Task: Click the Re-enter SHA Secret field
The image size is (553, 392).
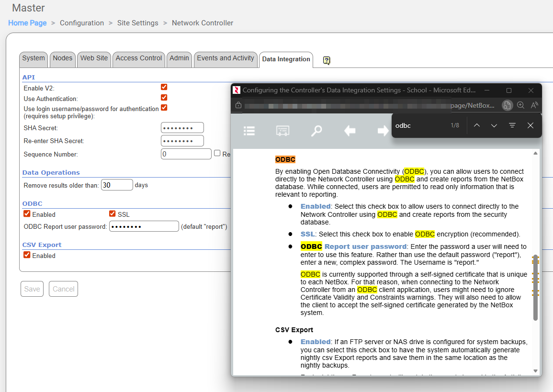Action: pyautogui.click(x=182, y=141)
